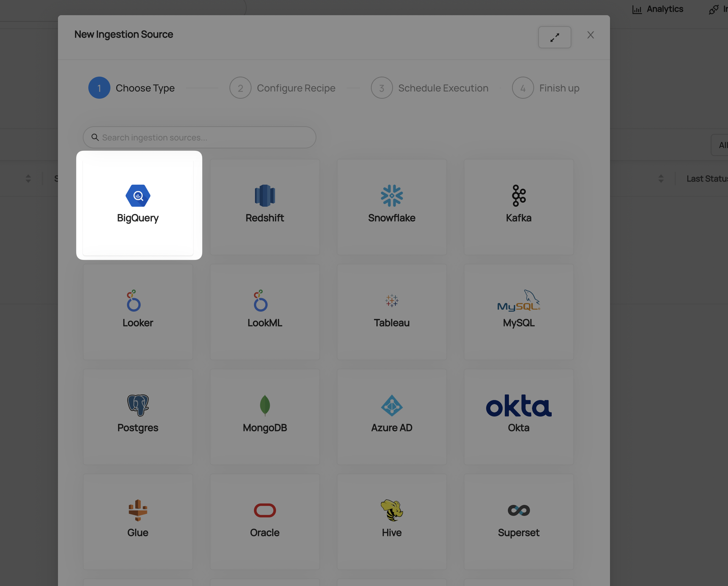Sort by the arrows next to Last Status

(661, 178)
